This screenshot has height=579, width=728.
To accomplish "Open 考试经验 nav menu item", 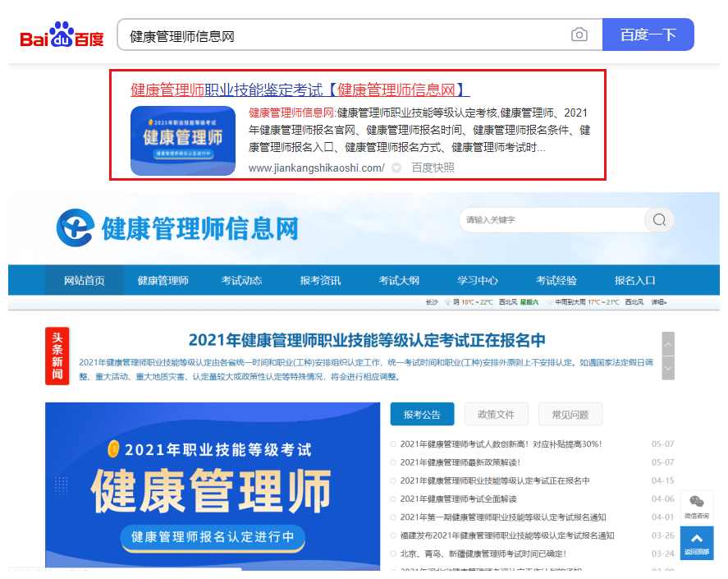I will 556,280.
